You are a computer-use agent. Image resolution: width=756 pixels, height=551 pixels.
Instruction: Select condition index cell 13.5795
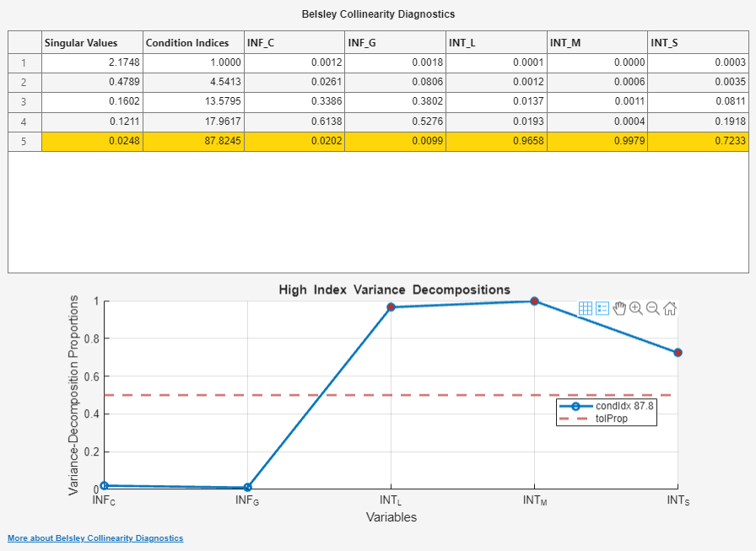(x=194, y=102)
